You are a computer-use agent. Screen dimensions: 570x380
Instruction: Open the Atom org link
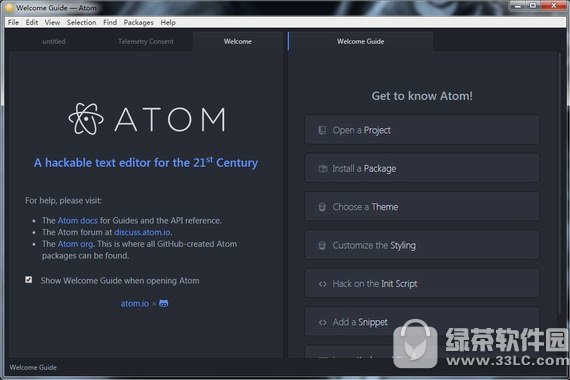coord(75,244)
